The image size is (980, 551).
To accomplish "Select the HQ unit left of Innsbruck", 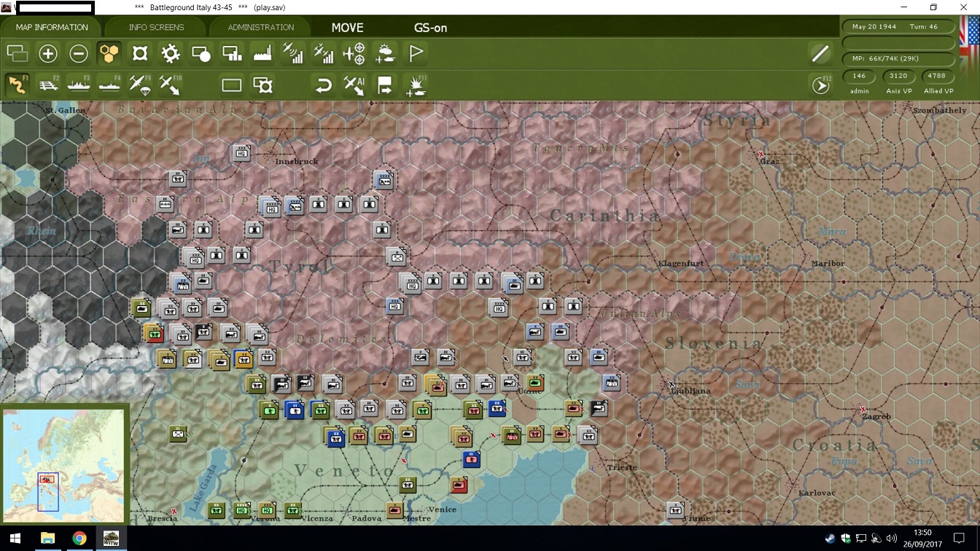I will click(242, 154).
